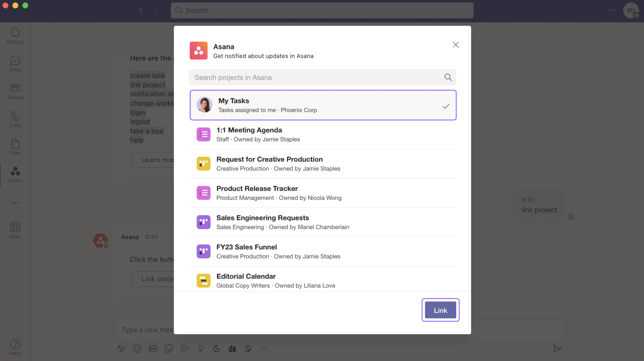
Task: Click the magnifier icon in Asana search
Action: [x=448, y=77]
